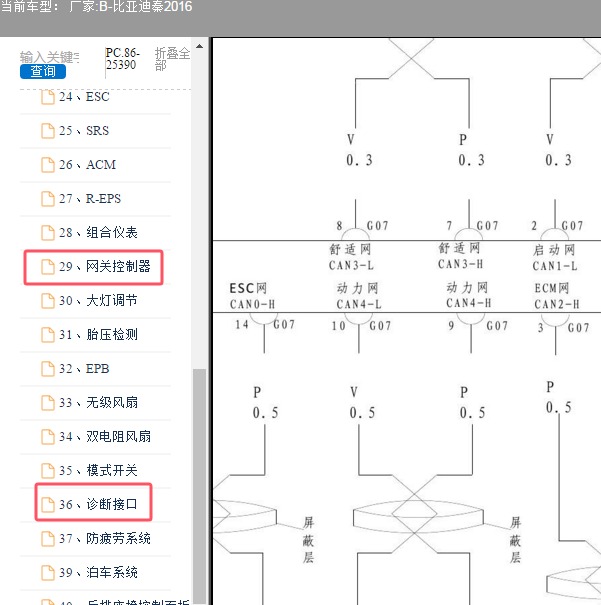Click the document icon beside 34、双电阻风扇

[x=48, y=437]
